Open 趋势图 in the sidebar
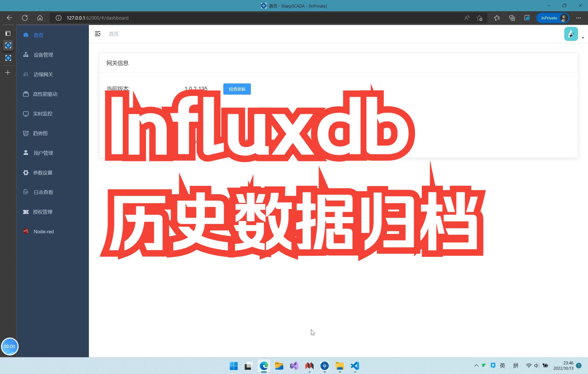 [53, 133]
